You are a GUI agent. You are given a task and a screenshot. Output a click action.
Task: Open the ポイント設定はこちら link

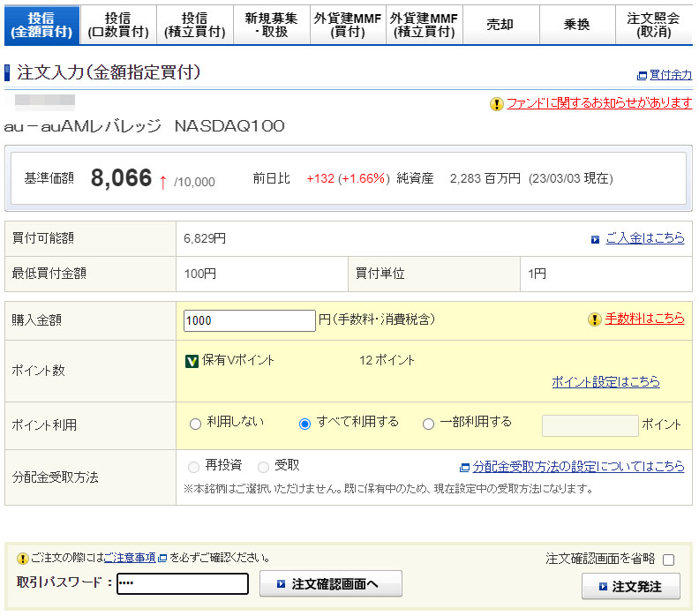pos(605,382)
